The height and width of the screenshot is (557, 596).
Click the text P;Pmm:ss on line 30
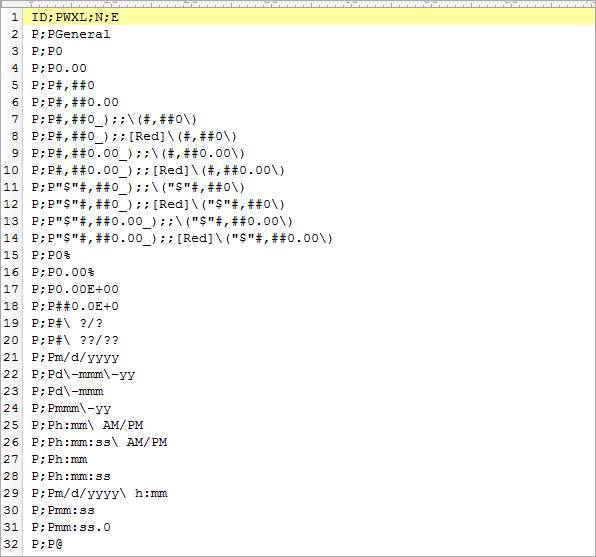point(63,510)
